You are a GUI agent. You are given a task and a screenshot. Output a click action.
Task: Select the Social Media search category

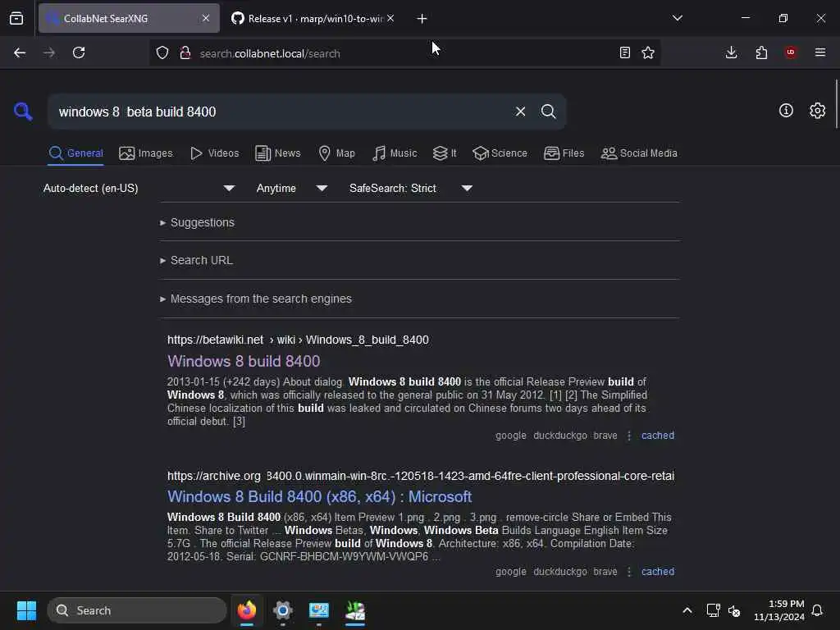(639, 153)
